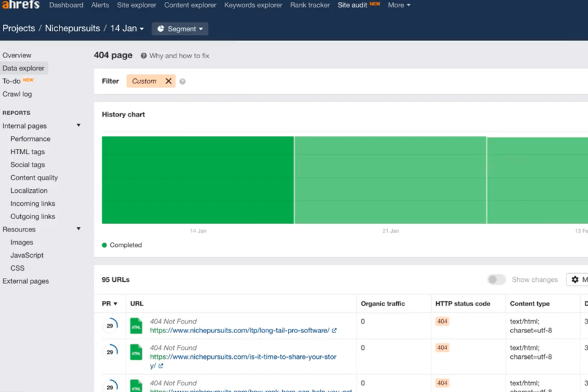Viewport: 588px width, 392px height.
Task: Open Why and how to fix link
Action: click(x=179, y=56)
